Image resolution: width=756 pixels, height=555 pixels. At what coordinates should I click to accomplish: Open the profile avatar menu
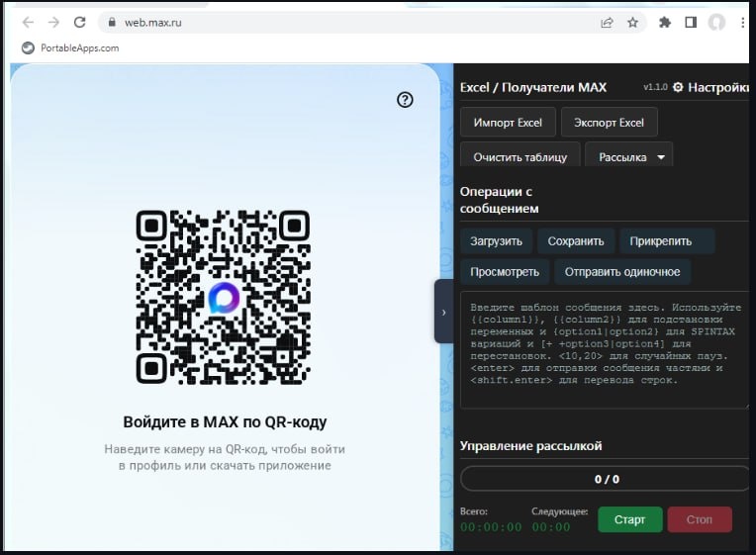click(x=716, y=22)
